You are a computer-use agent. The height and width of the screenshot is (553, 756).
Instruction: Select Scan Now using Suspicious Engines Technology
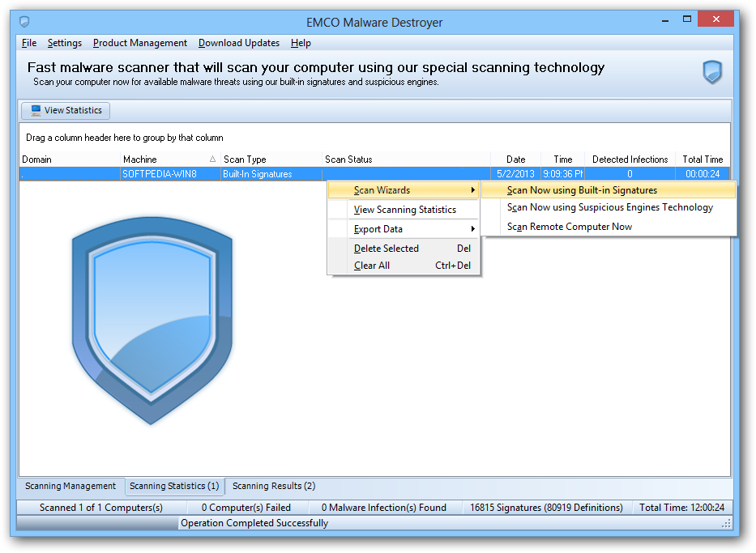[x=609, y=207]
